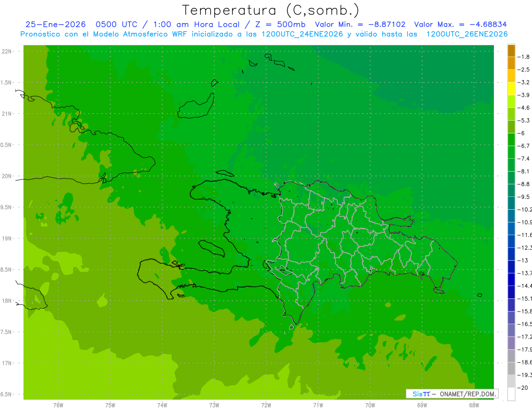Click the "70W" longitude axis label
This screenshot has width=532, height=411.
tap(370, 405)
